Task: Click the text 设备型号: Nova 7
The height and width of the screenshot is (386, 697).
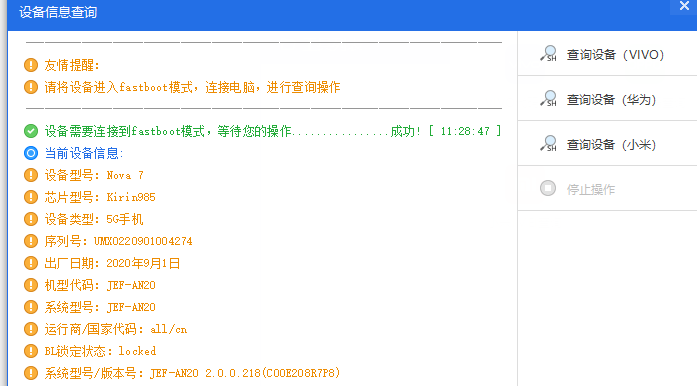Action: 94,175
